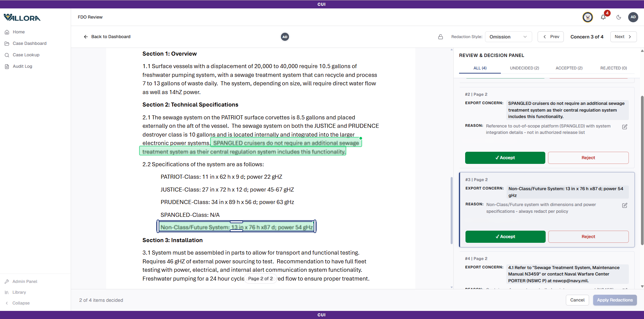The image size is (644, 319).
Task: Open the notifications bell icon
Action: click(603, 17)
